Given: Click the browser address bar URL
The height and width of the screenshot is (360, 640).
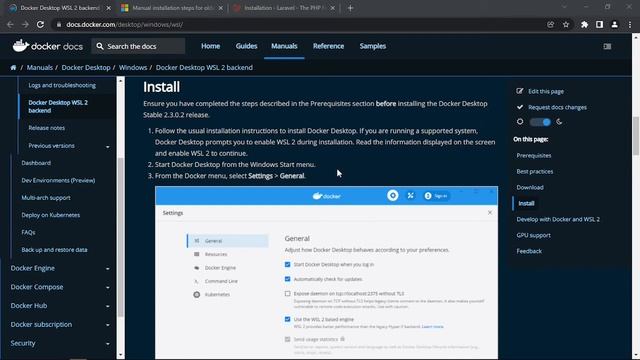Looking at the screenshot, I should tap(124, 24).
